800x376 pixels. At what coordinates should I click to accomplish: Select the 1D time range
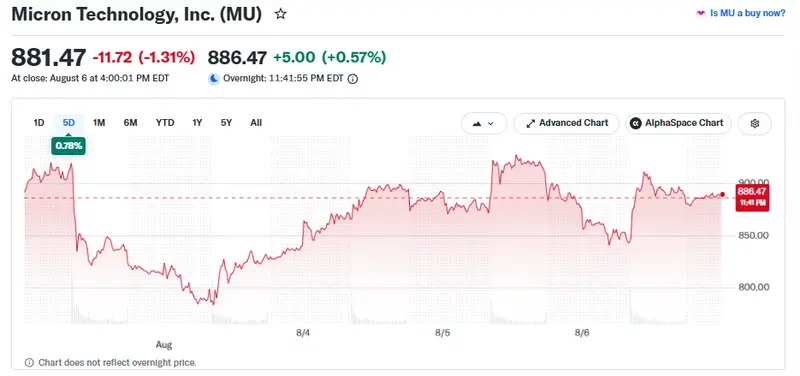39,123
